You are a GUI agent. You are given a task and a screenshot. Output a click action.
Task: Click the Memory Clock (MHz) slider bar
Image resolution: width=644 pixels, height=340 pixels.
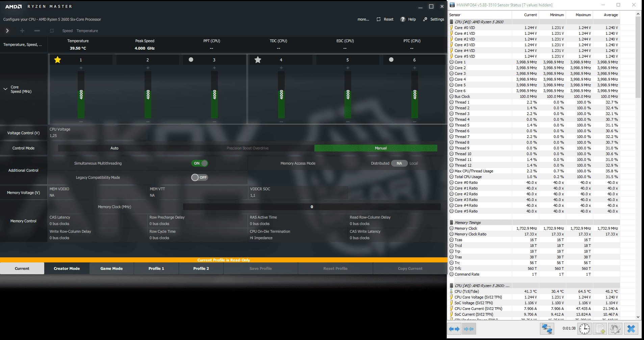pyautogui.click(x=312, y=207)
